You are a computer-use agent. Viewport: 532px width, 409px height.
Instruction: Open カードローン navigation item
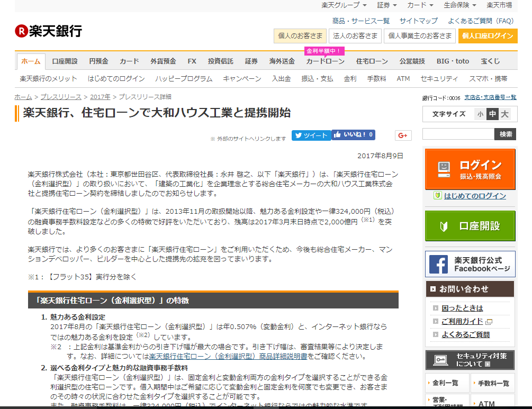coord(326,61)
